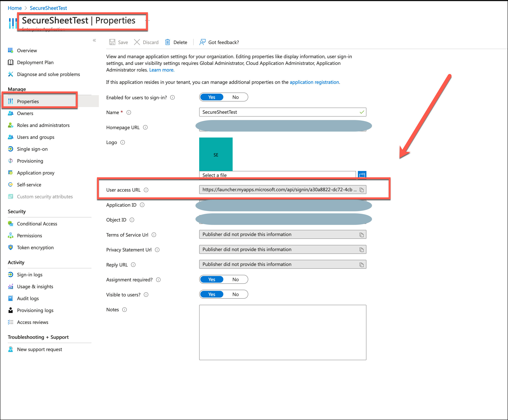
Task: Click info icon next to Object ID
Action: [132, 220]
